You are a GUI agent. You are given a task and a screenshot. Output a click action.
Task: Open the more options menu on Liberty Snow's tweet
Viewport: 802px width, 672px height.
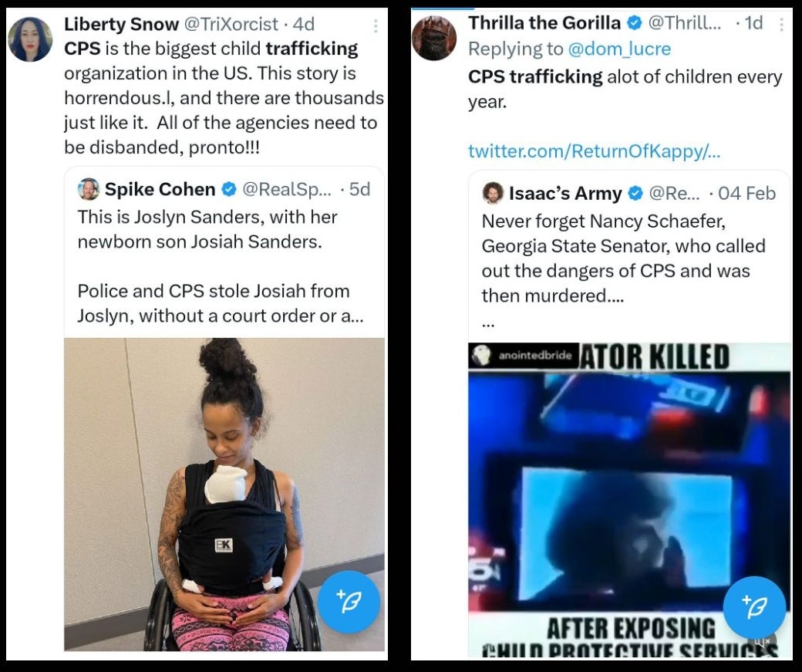(376, 25)
